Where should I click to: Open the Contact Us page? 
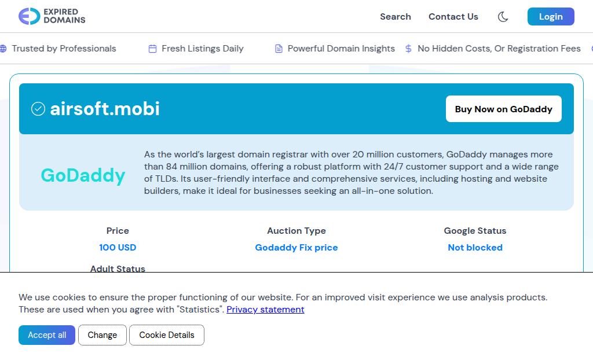(x=453, y=17)
